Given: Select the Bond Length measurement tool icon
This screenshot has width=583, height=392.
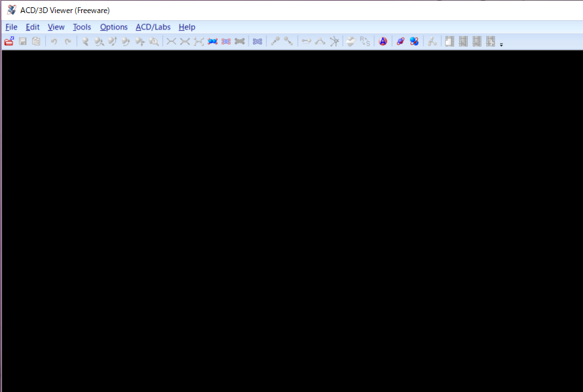Looking at the screenshot, I should click(x=306, y=41).
